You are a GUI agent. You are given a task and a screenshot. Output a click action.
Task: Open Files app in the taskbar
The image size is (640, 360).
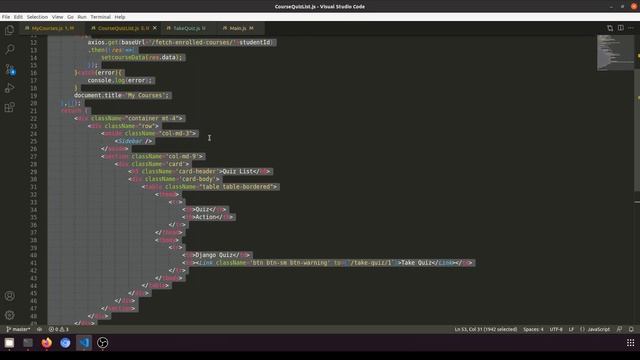(x=9, y=343)
